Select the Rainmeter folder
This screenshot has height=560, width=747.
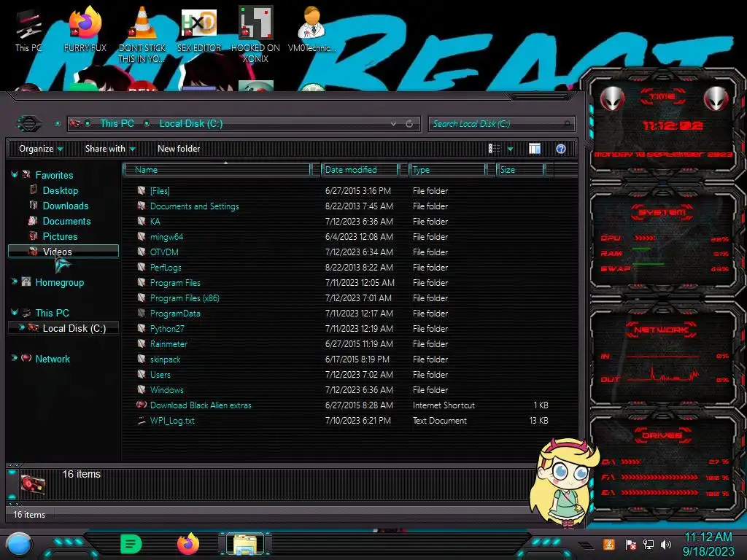(x=169, y=344)
